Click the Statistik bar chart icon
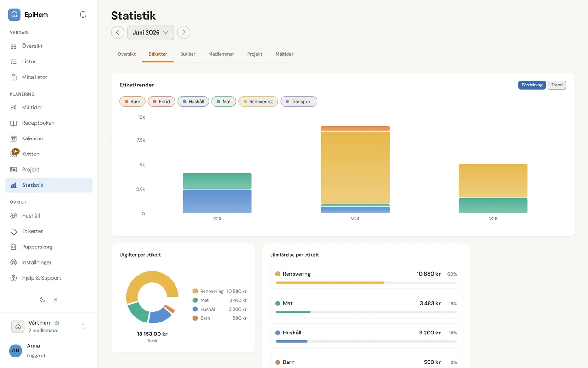The height and width of the screenshot is (368, 588). (x=14, y=185)
